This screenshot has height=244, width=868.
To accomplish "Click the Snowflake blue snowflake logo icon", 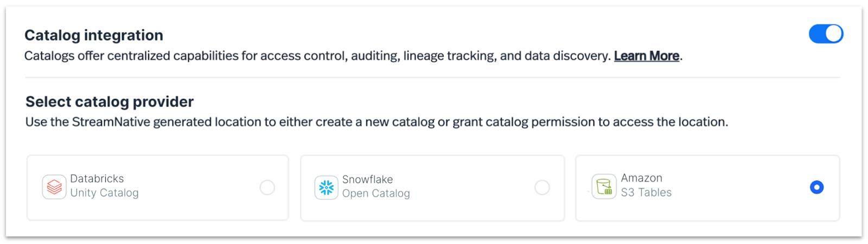I will click(x=326, y=188).
